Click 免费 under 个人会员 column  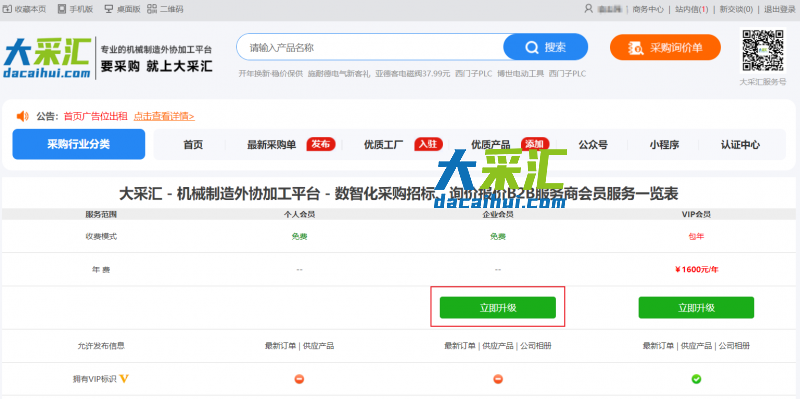point(299,237)
